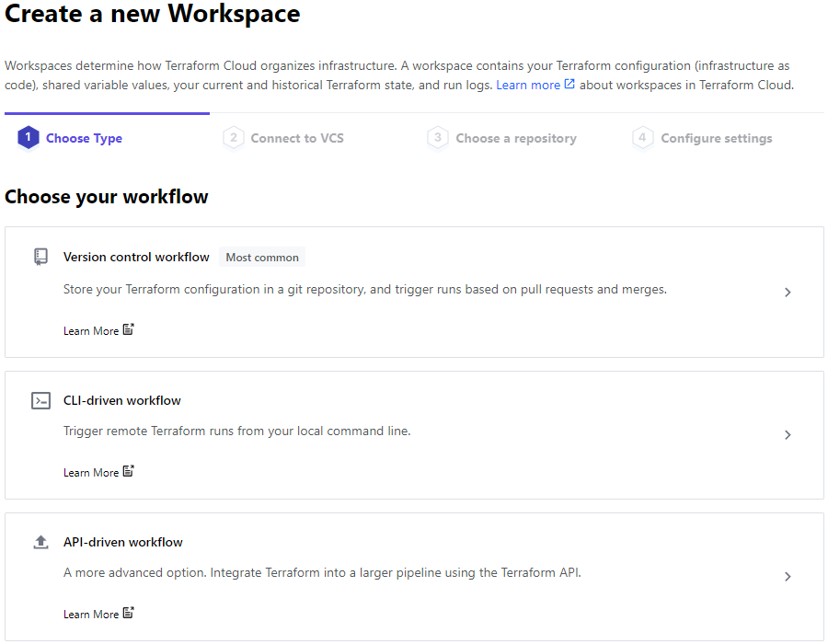Screen dimensions: 828x644
Task: Open Learn More under Version control workflow
Action: (91, 331)
